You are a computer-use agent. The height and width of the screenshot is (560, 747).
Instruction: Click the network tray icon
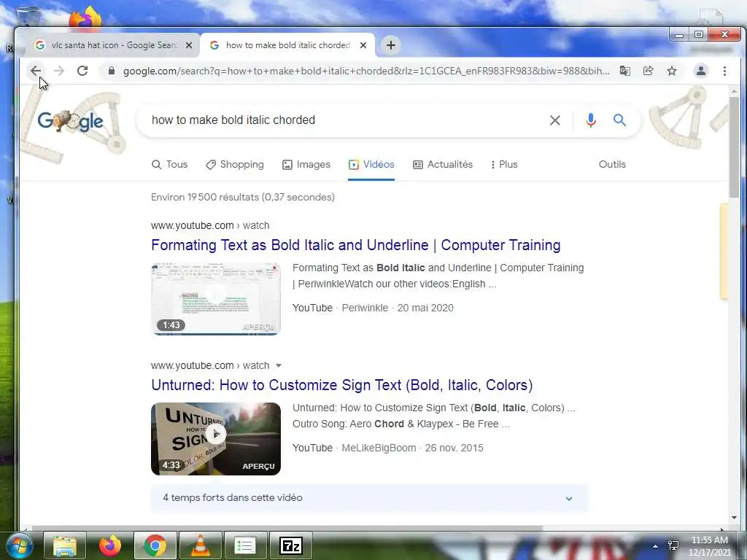673,545
